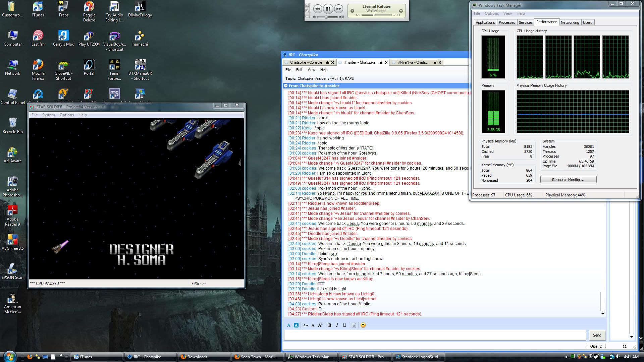Image resolution: width=644 pixels, height=362 pixels.
Task: Click the loud speaker icon in iTunes player
Action: pyautogui.click(x=341, y=17)
